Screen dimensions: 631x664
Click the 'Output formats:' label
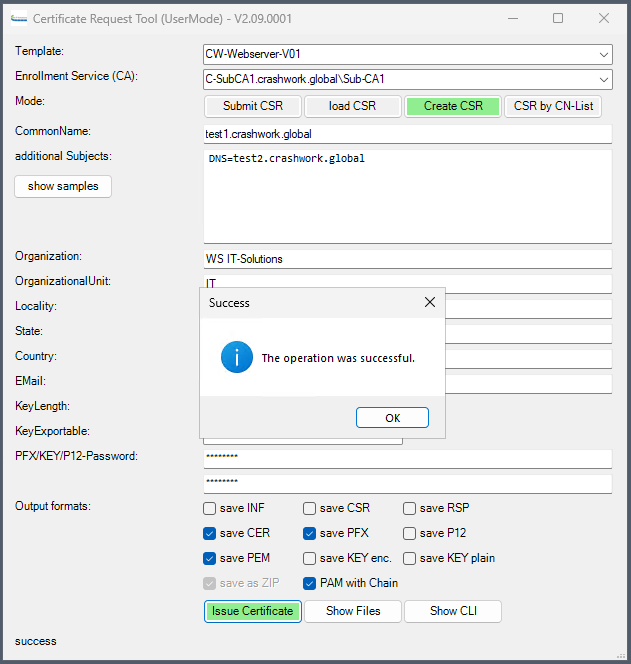tap(53, 506)
